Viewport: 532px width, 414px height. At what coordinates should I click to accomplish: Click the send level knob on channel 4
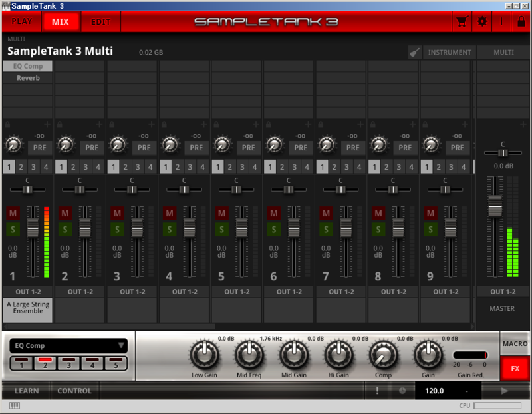(x=170, y=144)
